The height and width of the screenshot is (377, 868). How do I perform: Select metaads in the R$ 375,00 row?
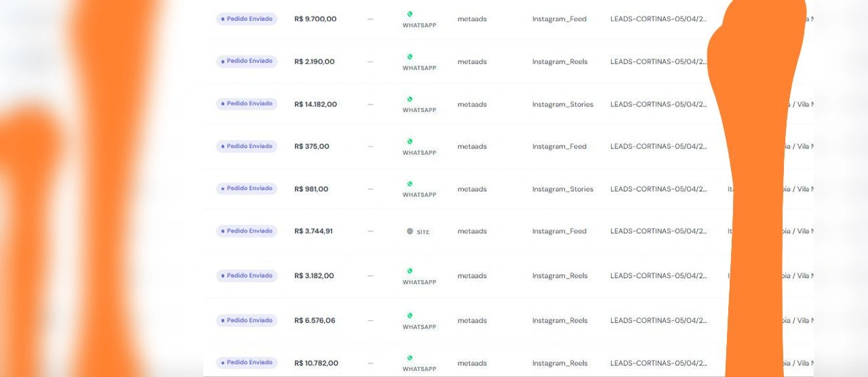(472, 146)
